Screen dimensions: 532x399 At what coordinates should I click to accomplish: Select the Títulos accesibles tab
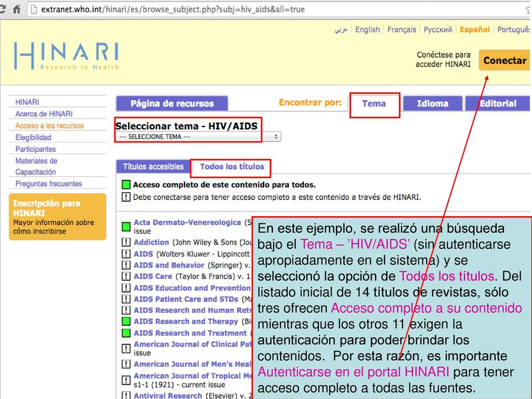point(153,167)
